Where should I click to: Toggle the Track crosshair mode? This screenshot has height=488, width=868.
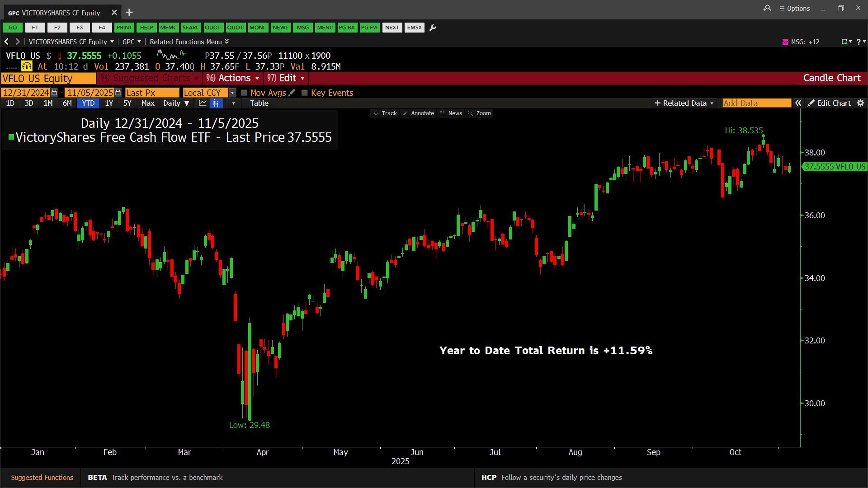(x=385, y=113)
